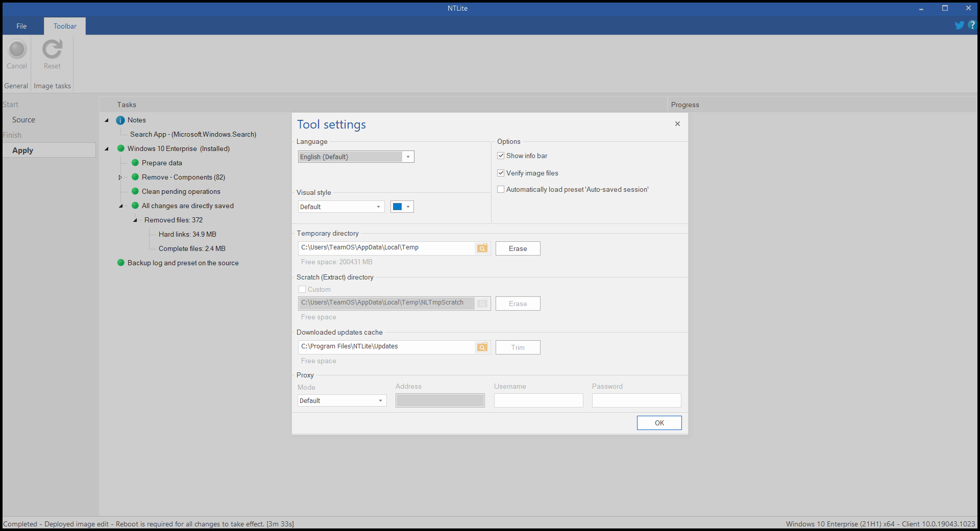Image resolution: width=980 pixels, height=531 pixels.
Task: Click disabled Scratch directory browse icon
Action: pyautogui.click(x=482, y=304)
